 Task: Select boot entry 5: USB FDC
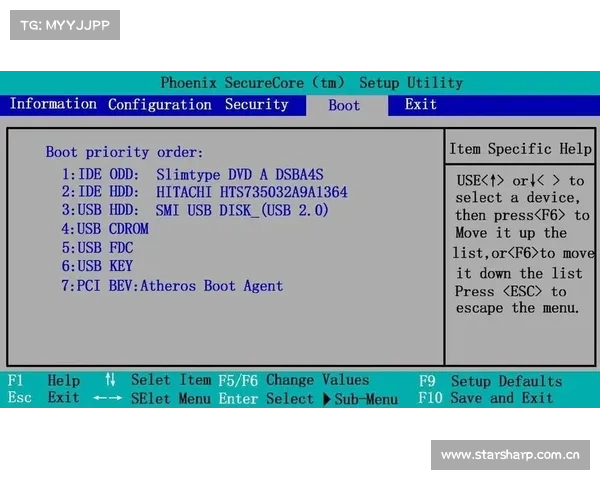98,248
